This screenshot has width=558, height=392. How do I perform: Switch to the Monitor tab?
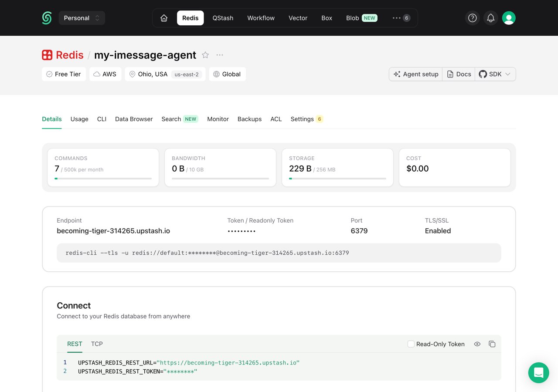(218, 119)
